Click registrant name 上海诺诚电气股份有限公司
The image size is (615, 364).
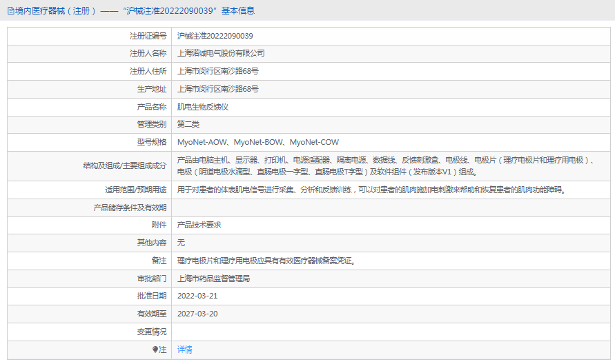tap(221, 53)
